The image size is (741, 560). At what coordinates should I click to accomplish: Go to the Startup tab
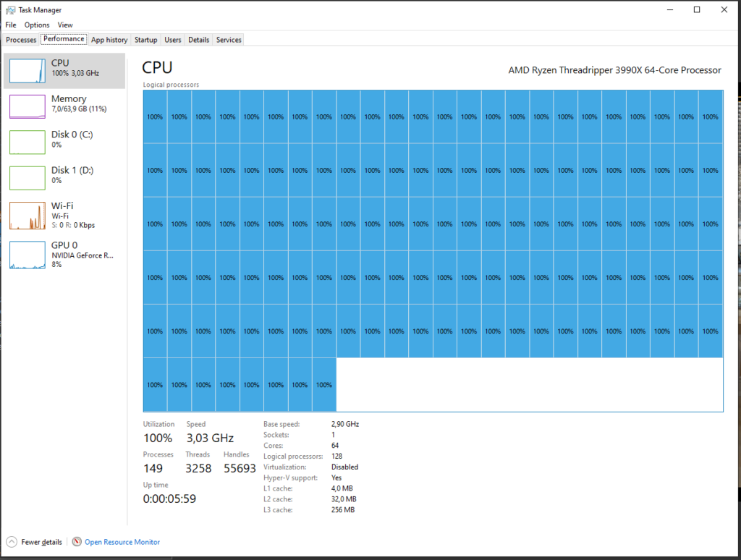coord(145,40)
